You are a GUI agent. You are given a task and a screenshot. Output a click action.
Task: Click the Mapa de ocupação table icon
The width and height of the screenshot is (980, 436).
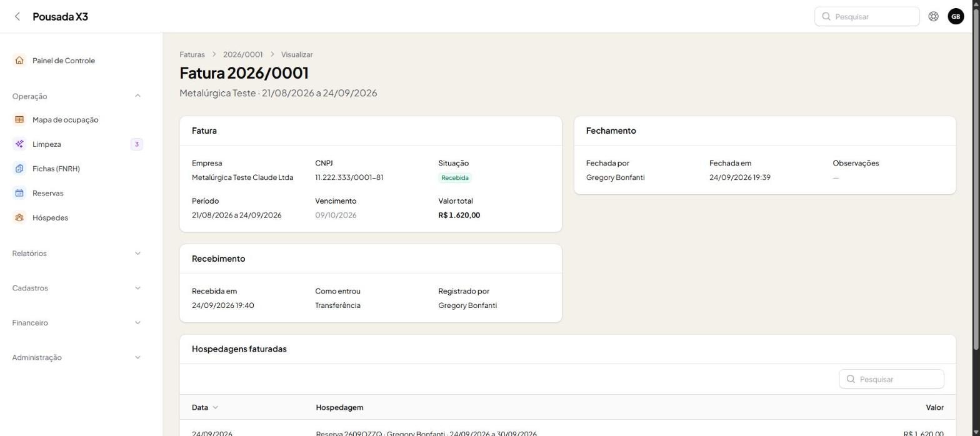[x=19, y=119]
